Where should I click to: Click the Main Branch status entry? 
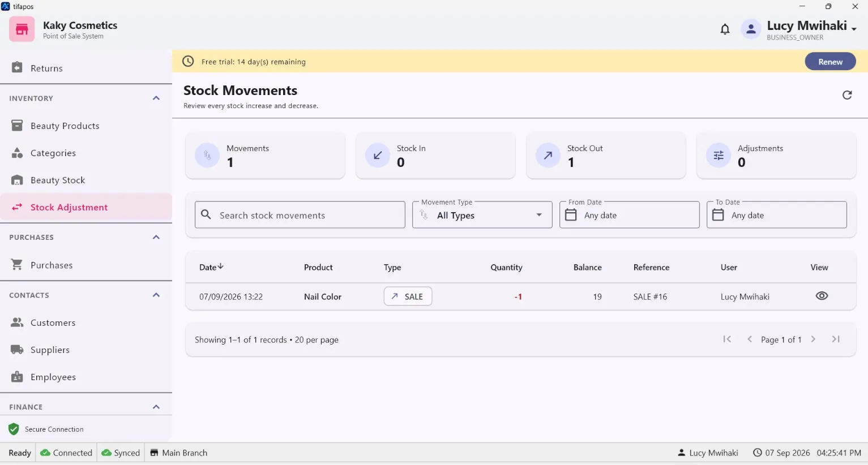[x=178, y=453]
